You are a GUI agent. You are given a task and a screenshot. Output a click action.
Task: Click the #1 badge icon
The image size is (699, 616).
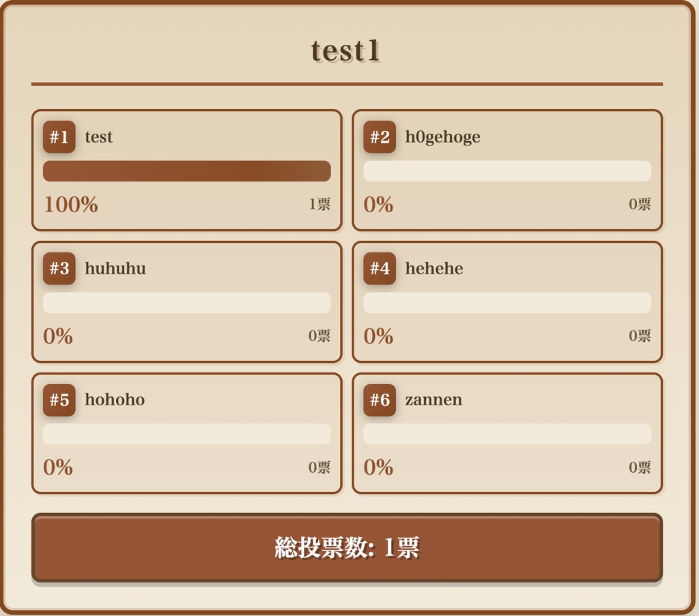pyautogui.click(x=59, y=137)
